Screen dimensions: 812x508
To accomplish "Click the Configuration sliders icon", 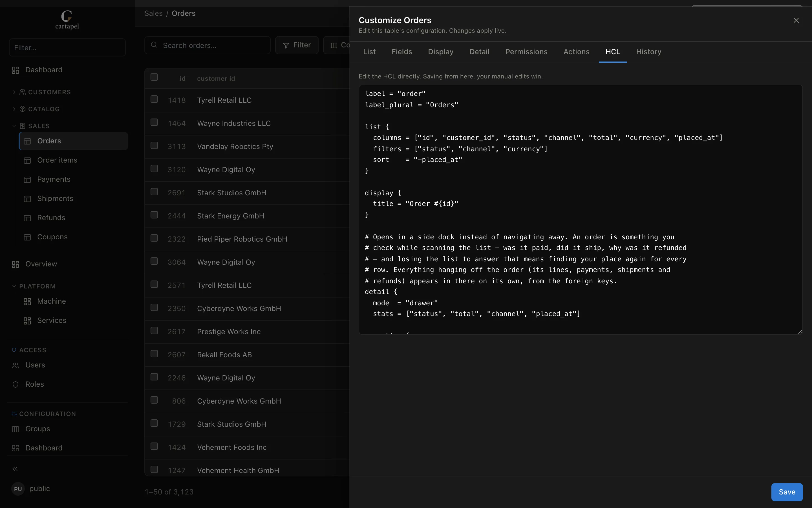I will click(x=14, y=413).
